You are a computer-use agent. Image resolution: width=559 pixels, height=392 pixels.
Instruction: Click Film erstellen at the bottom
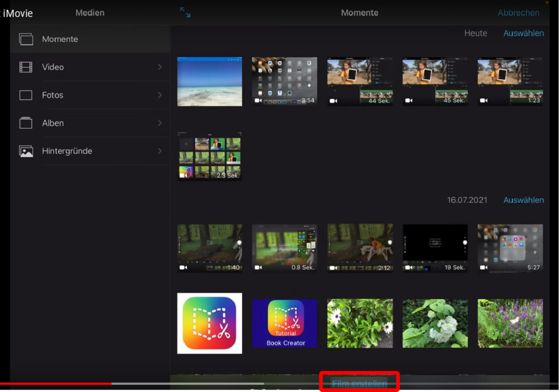coord(359,383)
